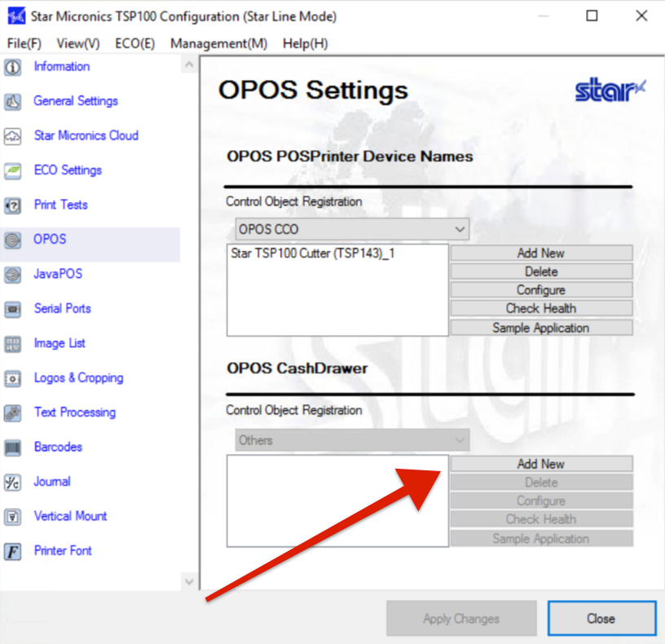
Task: Click the Text Processing icon
Action: point(13,413)
